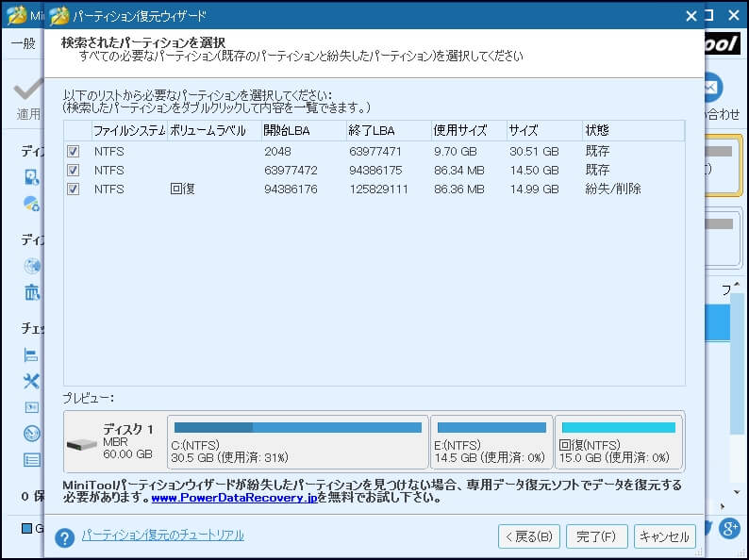Open the 一般 menu in main window

click(x=24, y=43)
